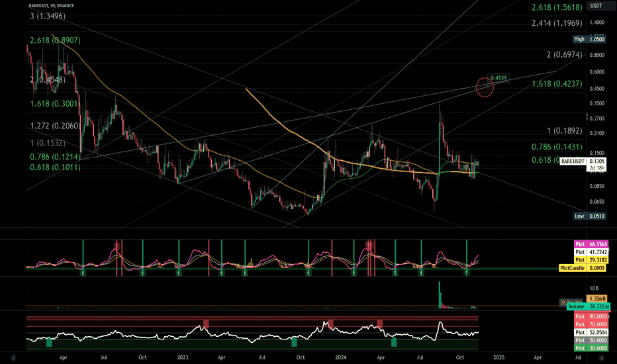
Task: Click the 1.4000 price axis tick
Action: point(596,23)
